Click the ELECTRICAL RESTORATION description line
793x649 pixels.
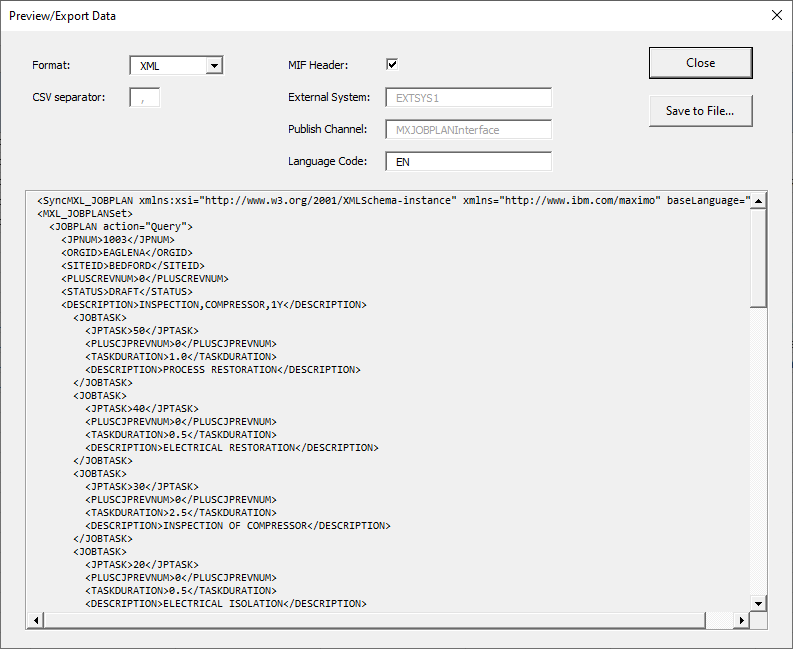click(232, 448)
